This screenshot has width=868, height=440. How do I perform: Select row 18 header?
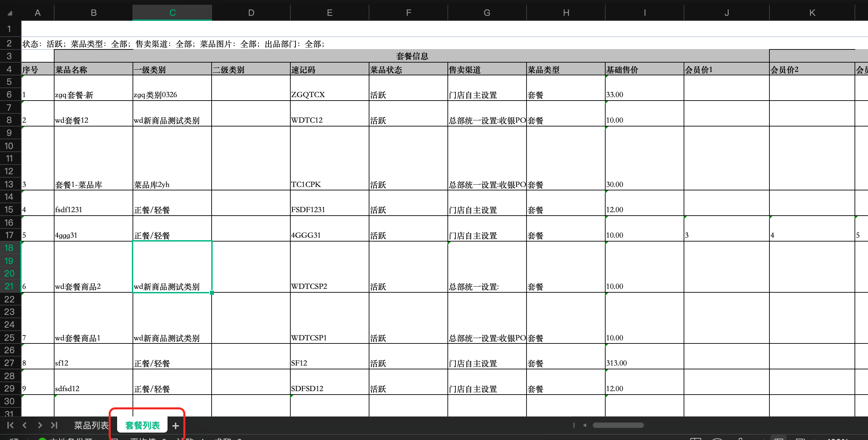coord(9,248)
